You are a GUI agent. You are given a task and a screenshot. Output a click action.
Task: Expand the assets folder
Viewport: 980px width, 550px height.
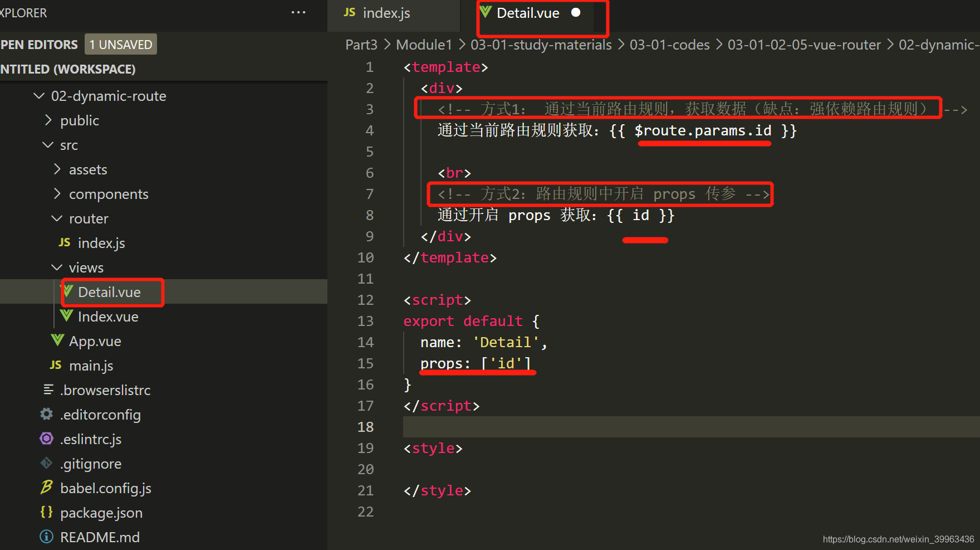(x=57, y=169)
